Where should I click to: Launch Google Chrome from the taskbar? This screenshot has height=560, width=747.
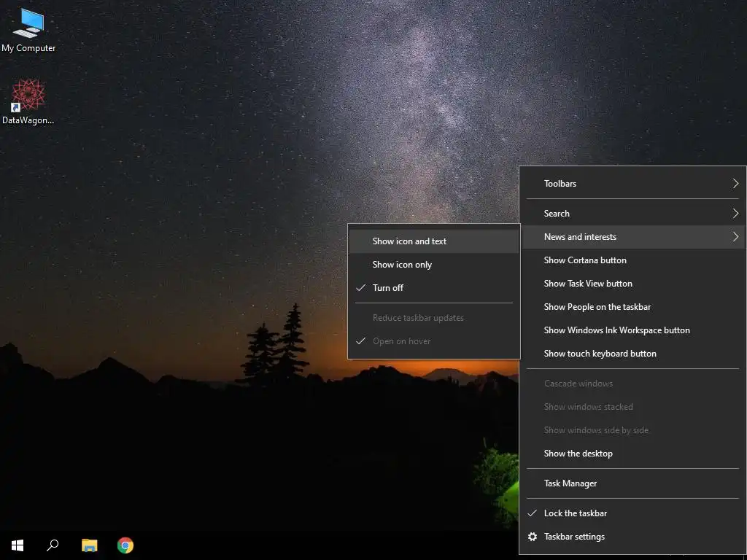(125, 545)
